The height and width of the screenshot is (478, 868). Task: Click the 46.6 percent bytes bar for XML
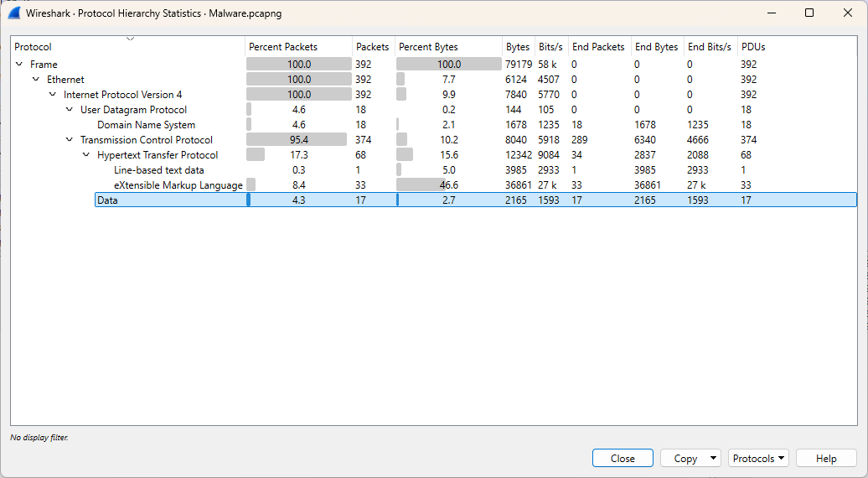tap(421, 185)
